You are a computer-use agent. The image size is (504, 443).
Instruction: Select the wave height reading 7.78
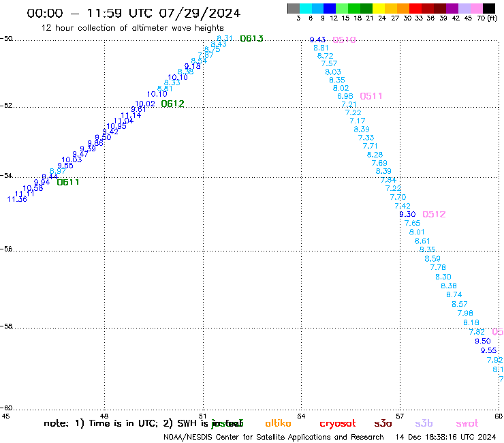click(438, 267)
